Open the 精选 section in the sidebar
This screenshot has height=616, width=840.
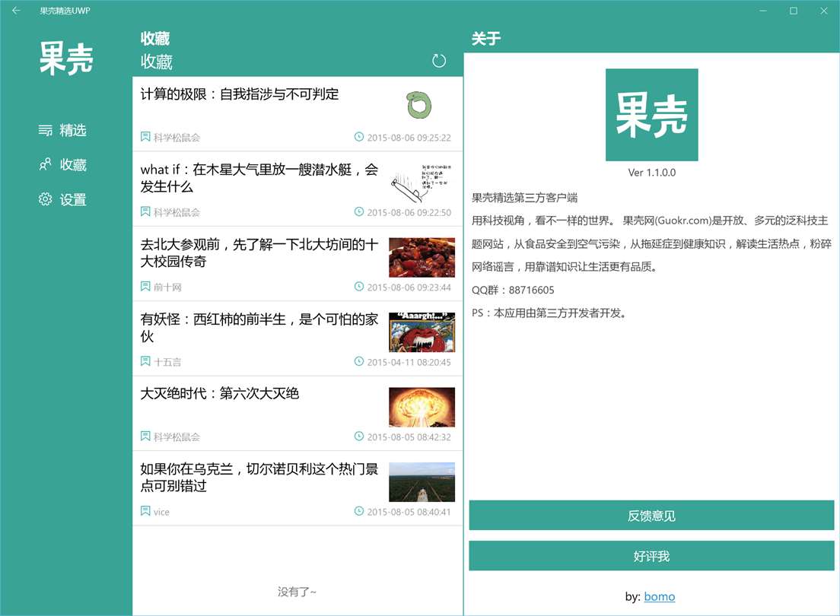tap(62, 130)
